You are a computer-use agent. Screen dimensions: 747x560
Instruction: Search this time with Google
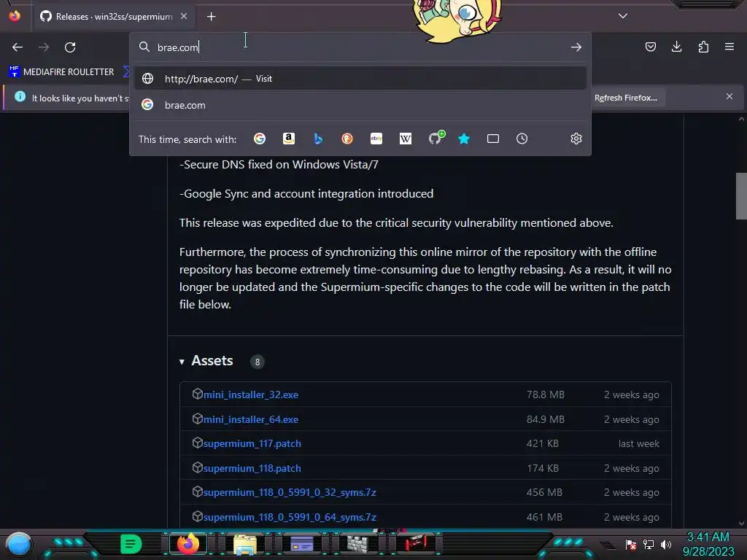260,139
